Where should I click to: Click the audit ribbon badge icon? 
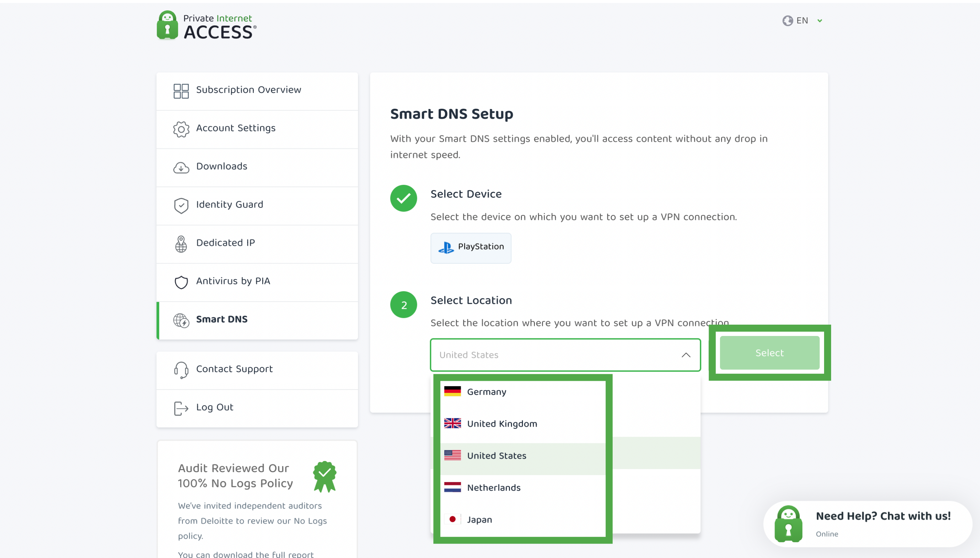(x=324, y=476)
